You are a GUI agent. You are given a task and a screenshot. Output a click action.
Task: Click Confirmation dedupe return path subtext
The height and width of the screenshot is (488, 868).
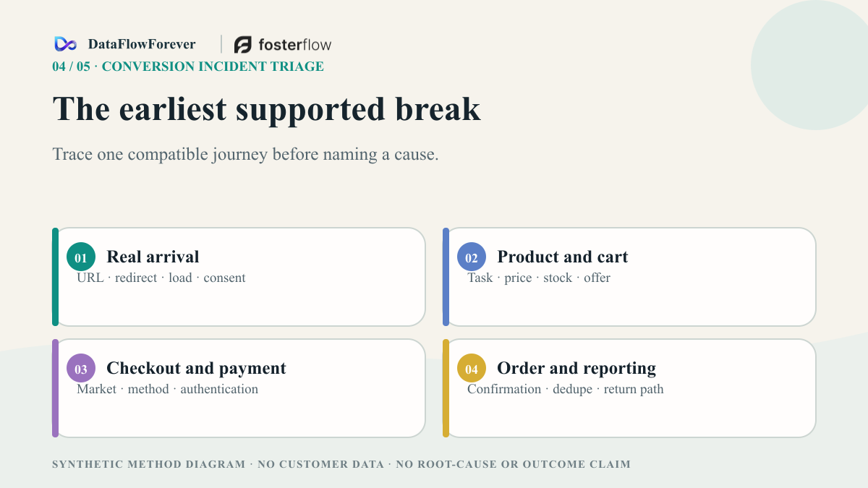tap(565, 389)
